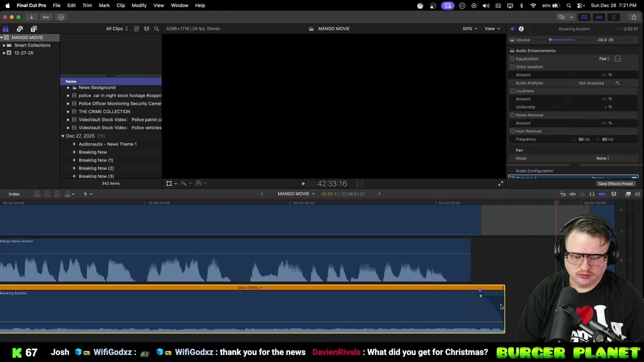Viewport: 644px width, 362px height.
Task: Open the Select tool dropdown in timeline
Action: click(x=88, y=194)
